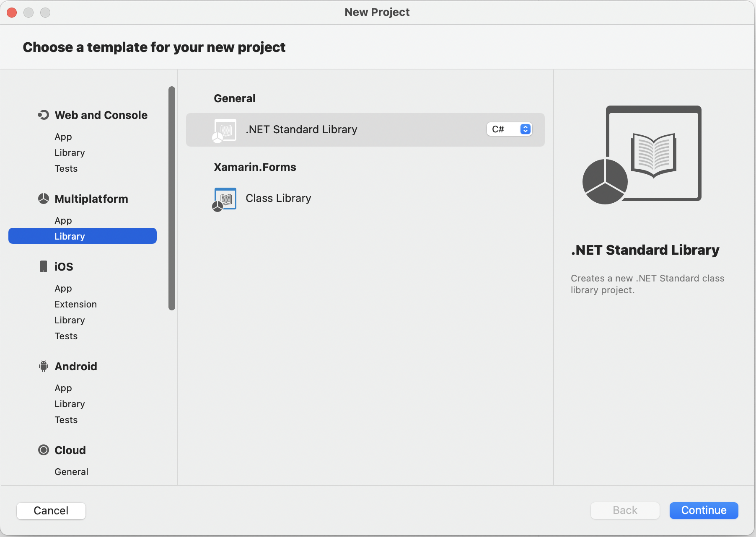Click the Continue button
This screenshot has height=537, width=756.
(x=704, y=510)
